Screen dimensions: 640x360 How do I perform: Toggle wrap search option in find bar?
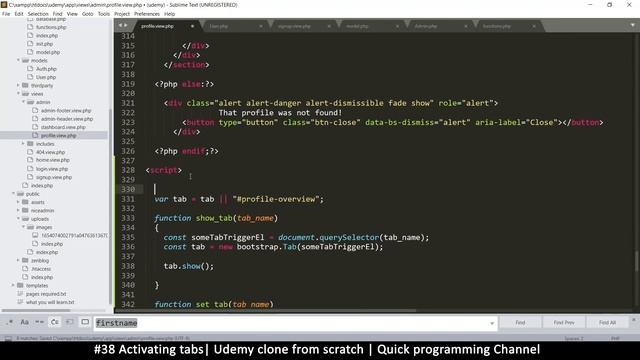tap(54, 322)
